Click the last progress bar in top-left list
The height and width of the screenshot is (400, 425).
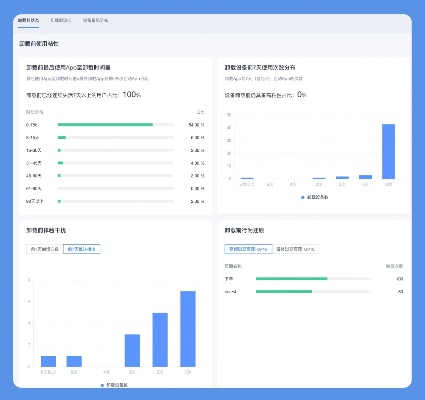coord(115,201)
